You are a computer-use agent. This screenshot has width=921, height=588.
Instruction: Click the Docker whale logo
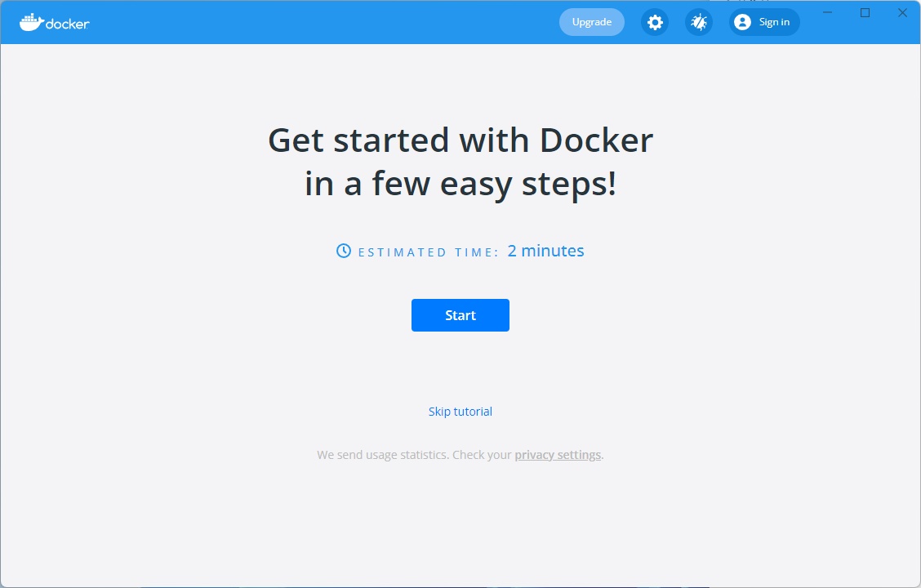click(x=54, y=22)
